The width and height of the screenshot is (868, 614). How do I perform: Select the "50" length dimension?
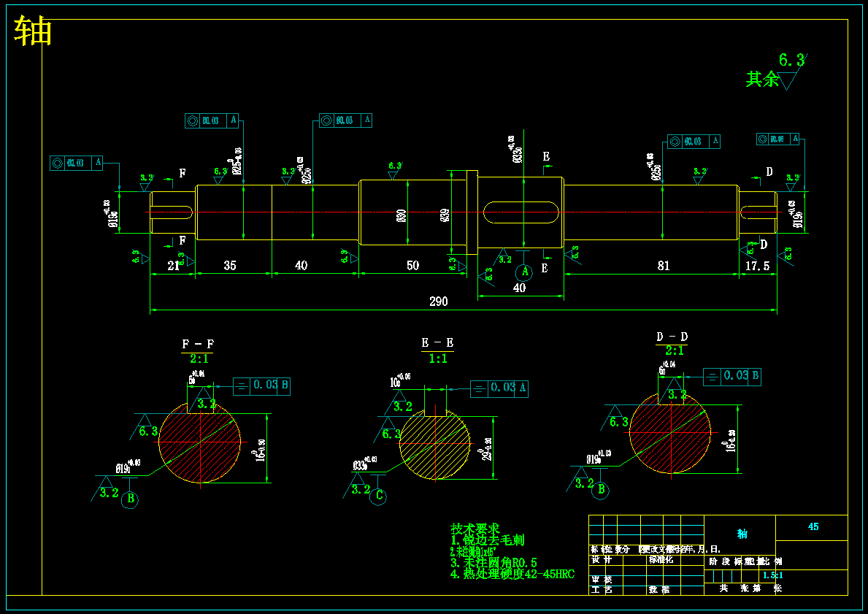coord(413,266)
